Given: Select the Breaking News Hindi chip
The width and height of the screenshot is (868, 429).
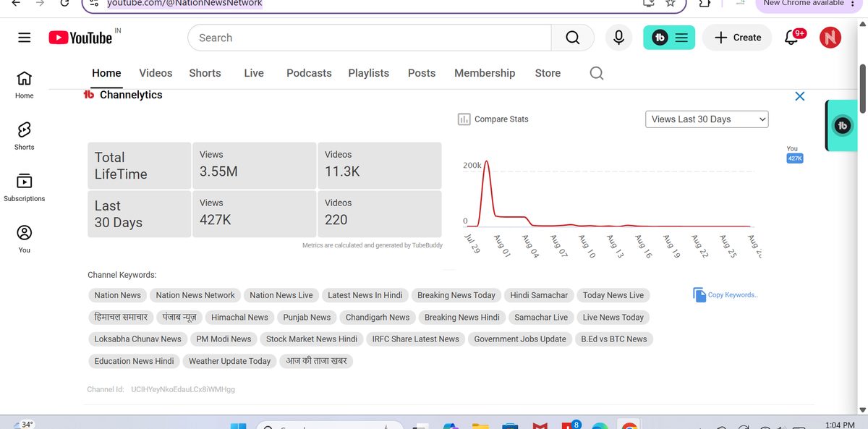Looking at the screenshot, I should pyautogui.click(x=462, y=317).
